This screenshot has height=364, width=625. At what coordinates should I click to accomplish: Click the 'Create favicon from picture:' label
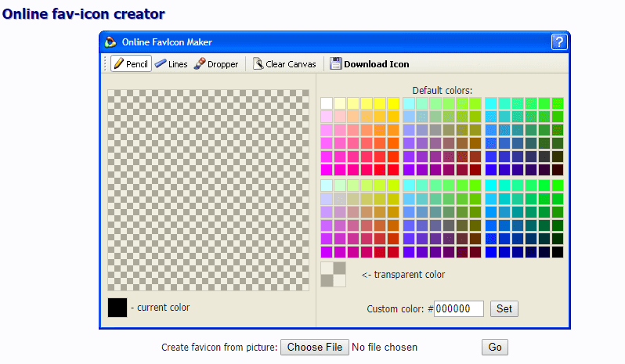[x=219, y=348]
